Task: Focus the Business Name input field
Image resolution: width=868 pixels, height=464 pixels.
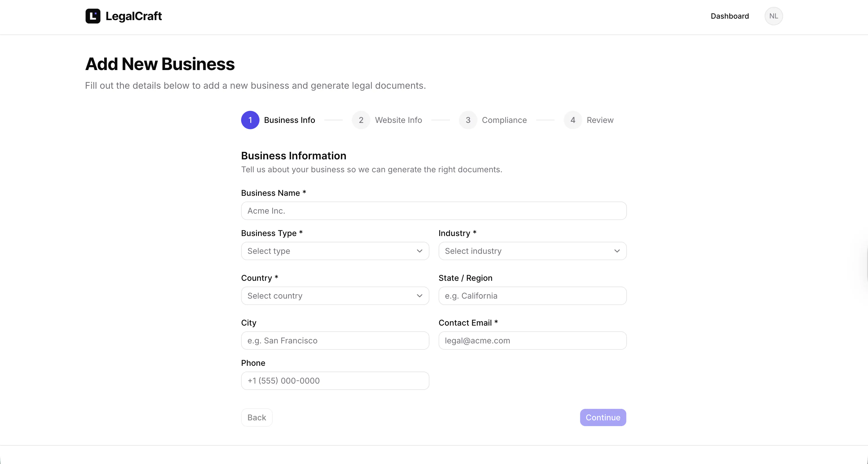Action: pos(434,211)
